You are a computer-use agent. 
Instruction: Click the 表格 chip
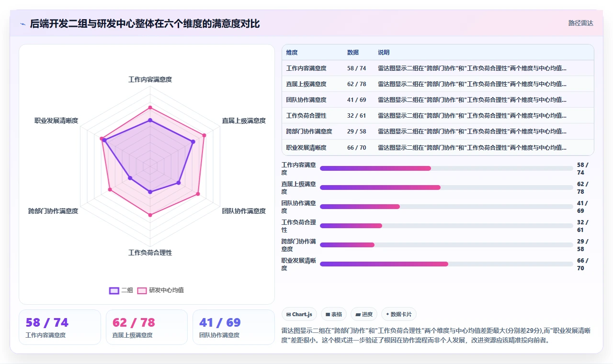(x=333, y=314)
